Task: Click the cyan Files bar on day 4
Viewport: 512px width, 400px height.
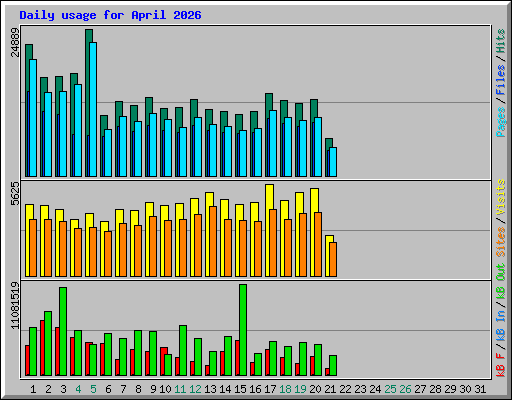Action: pos(78,130)
